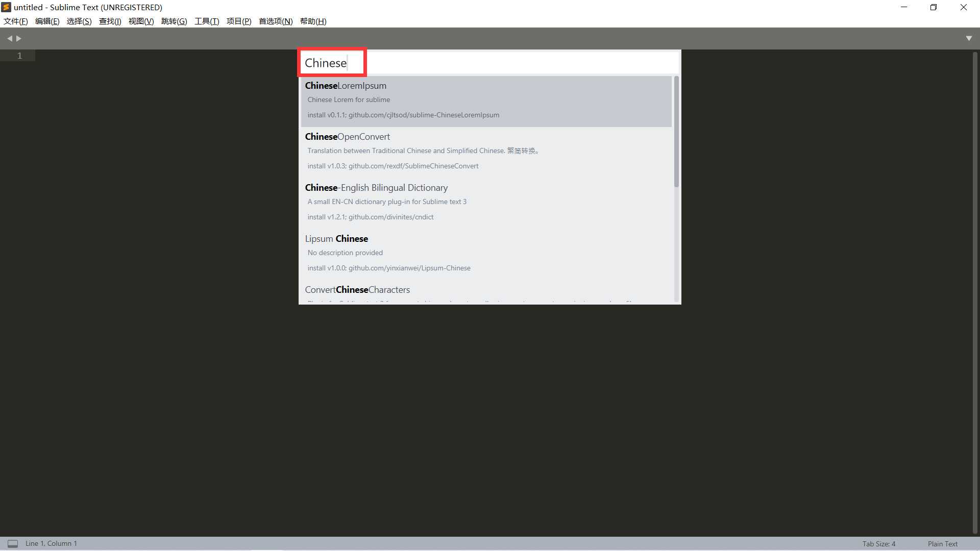
Task: Select the Lipsum Chinese package
Action: [486, 254]
